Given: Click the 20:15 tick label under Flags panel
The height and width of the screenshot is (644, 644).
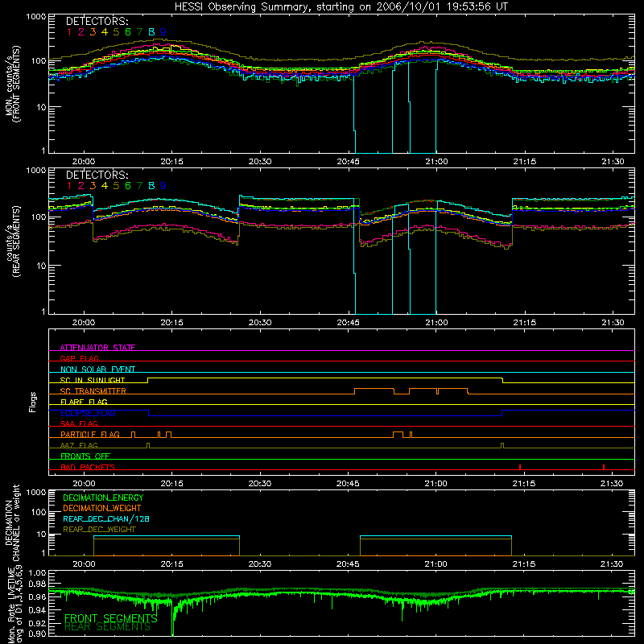Looking at the screenshot, I should 171,484.
